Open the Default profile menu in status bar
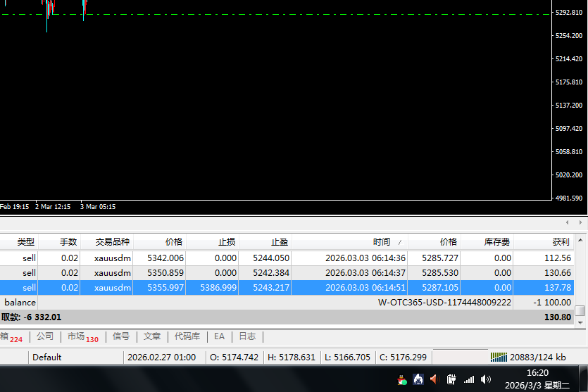The image size is (588, 392). (46, 357)
